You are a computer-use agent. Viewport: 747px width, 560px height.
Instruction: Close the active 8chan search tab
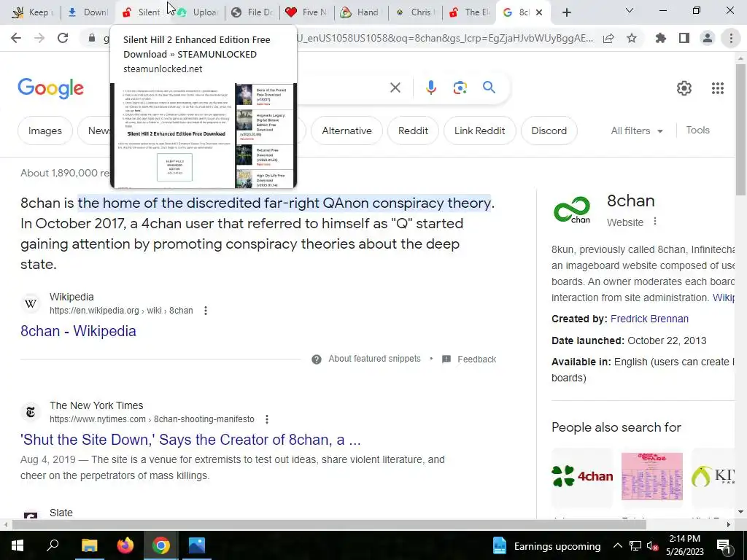[x=539, y=12]
